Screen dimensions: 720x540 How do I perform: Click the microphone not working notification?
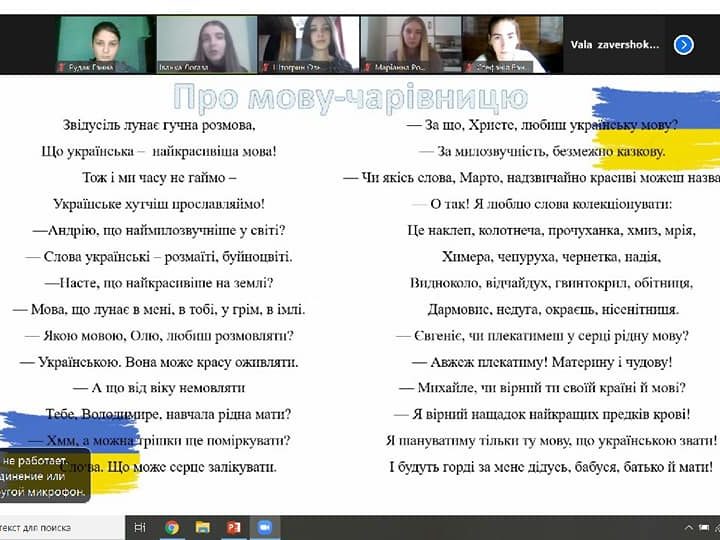(45, 476)
